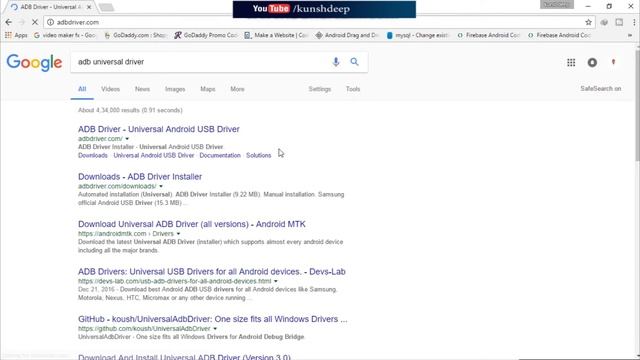Click Universal Android USB Driver sitelink

[154, 156]
